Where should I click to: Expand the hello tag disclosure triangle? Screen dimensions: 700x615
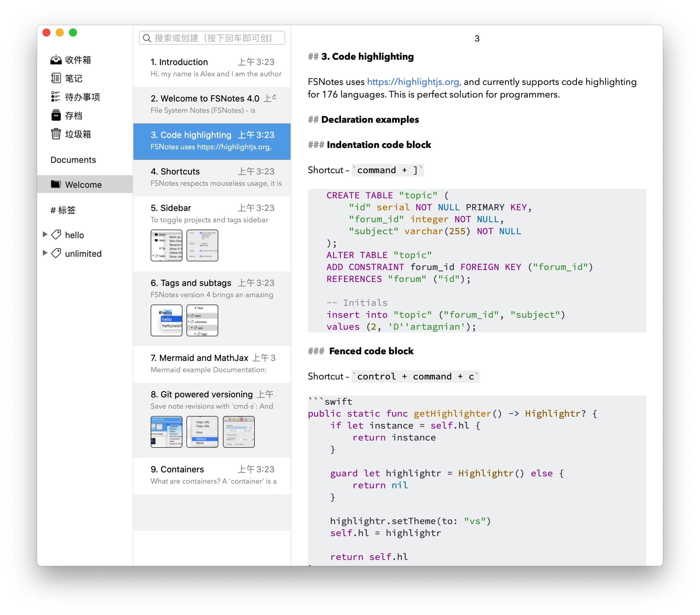(45, 235)
